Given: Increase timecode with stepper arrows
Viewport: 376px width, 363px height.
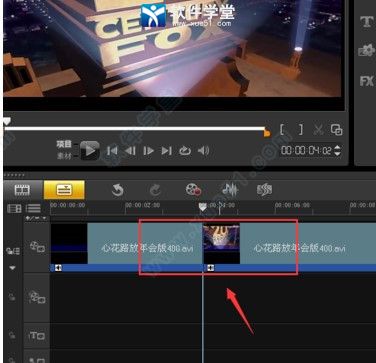Looking at the screenshot, I should (337, 147).
